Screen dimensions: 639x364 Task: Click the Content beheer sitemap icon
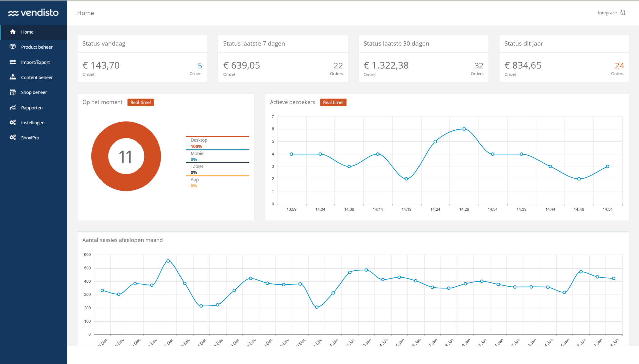(x=13, y=77)
